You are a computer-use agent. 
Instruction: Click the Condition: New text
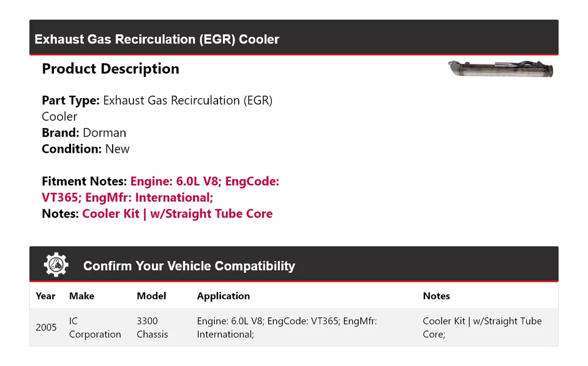86,149
